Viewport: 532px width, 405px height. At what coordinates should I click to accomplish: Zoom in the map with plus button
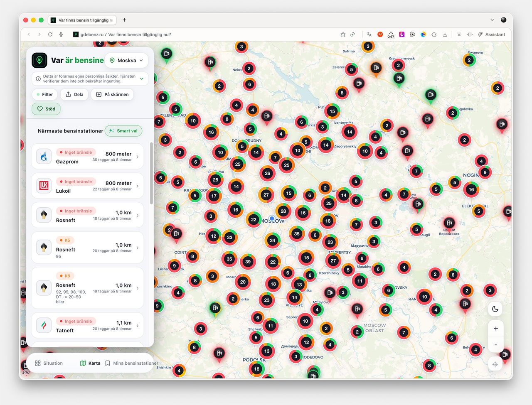[x=495, y=329]
